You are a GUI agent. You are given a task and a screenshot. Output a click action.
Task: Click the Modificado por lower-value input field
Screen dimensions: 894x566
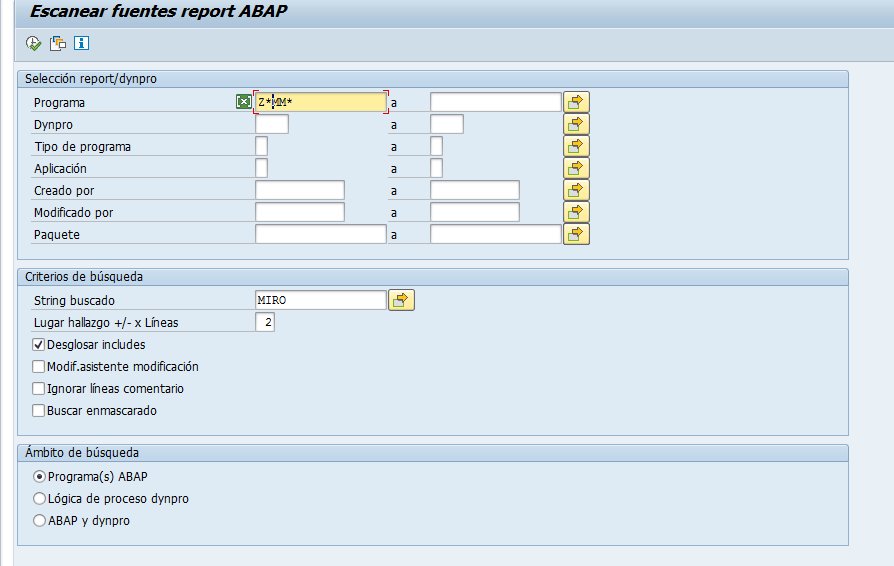[x=300, y=212]
